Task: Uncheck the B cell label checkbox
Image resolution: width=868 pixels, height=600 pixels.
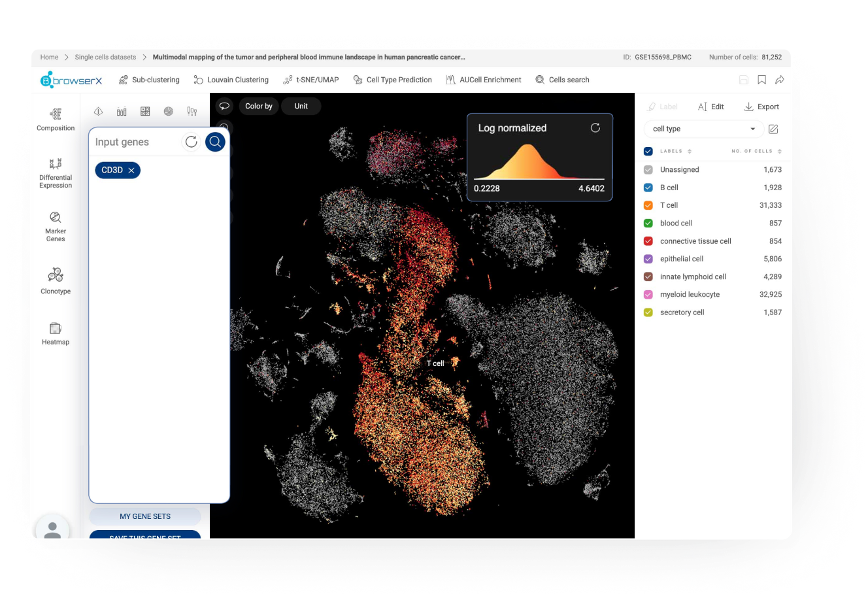Action: [x=648, y=188]
